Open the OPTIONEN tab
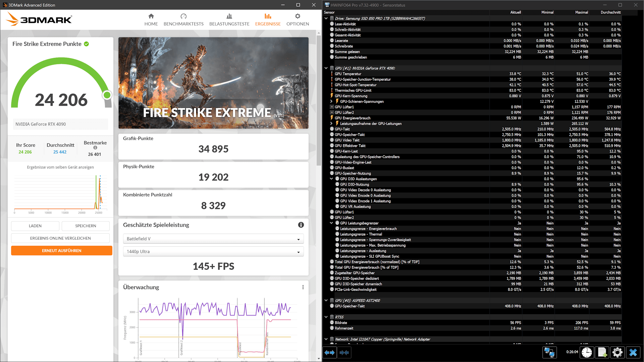Screen dimensions: 644x362 [298, 20]
